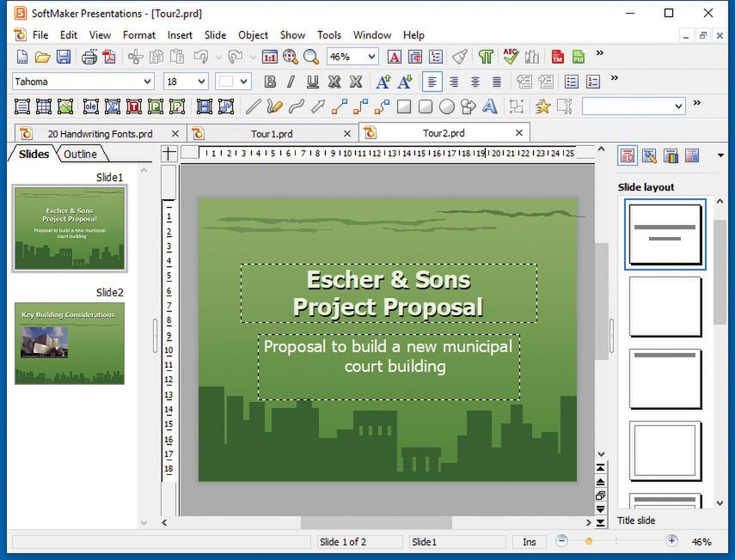Toggle bold formatting
The height and width of the screenshot is (560, 735).
tap(270, 82)
